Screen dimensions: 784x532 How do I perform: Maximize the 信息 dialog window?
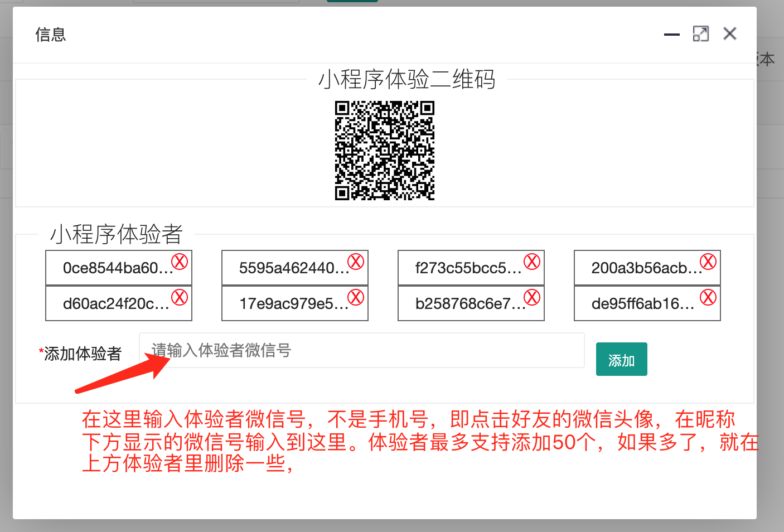click(701, 34)
